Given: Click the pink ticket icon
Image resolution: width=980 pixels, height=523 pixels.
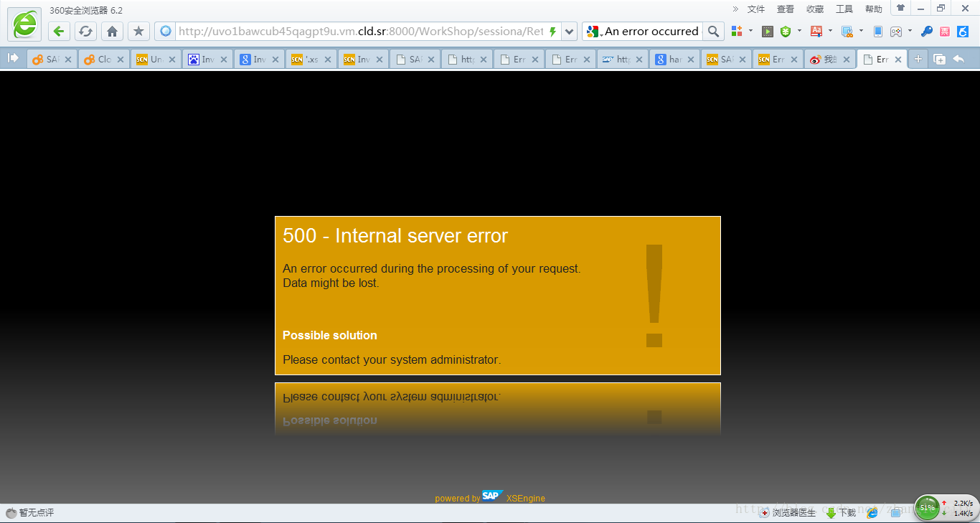Looking at the screenshot, I should point(945,32).
